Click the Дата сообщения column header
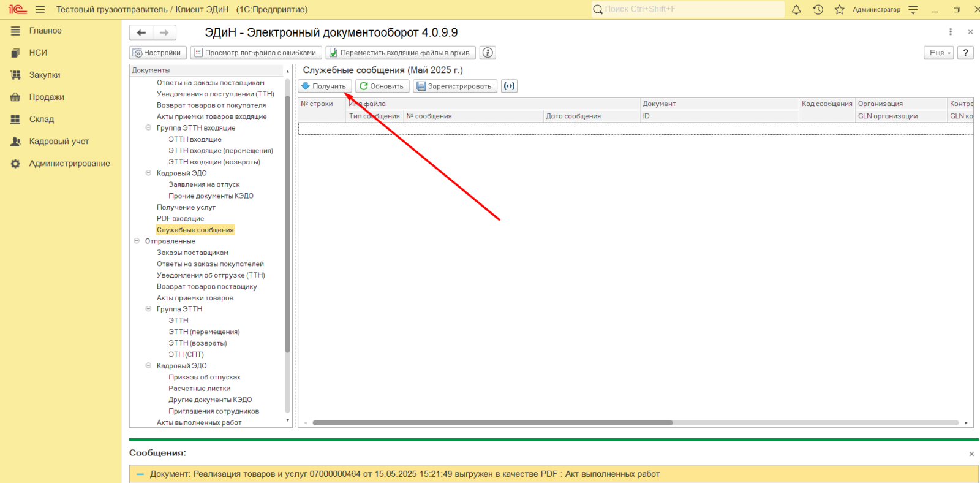980x483 pixels. 592,116
